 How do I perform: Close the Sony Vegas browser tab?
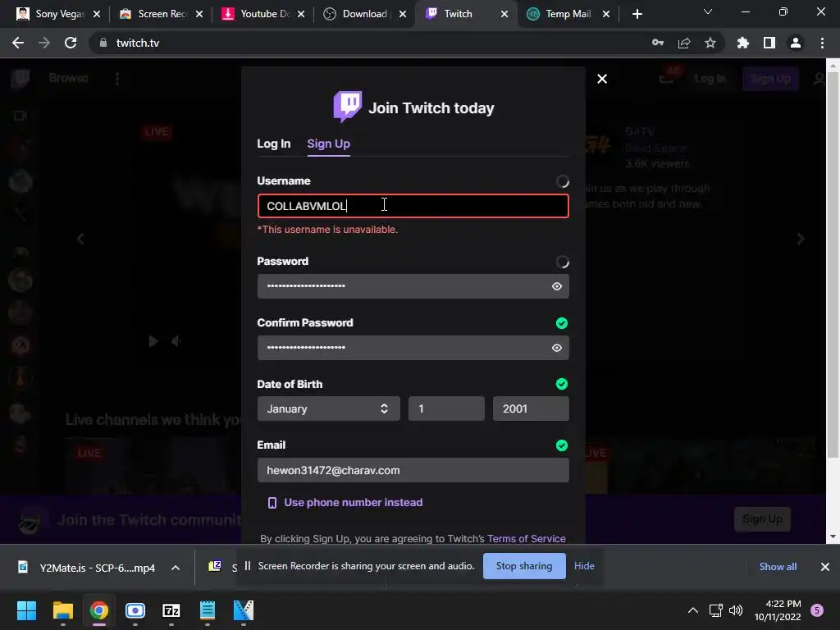tap(97, 15)
